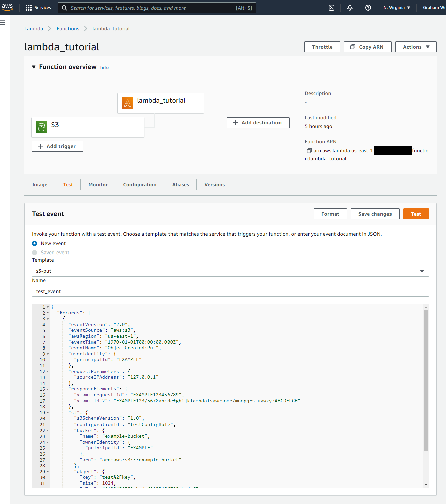Open the side navigation hamburger menu
446x504 pixels.
click(x=3, y=23)
